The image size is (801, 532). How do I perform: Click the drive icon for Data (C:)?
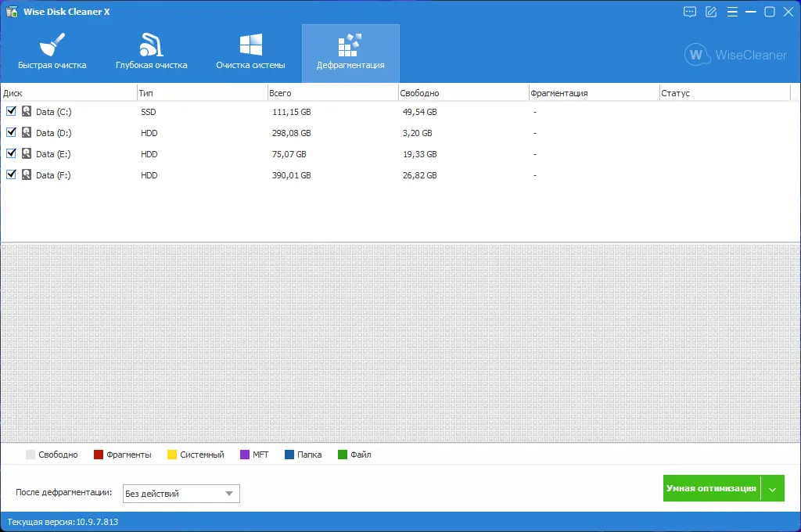[27, 111]
